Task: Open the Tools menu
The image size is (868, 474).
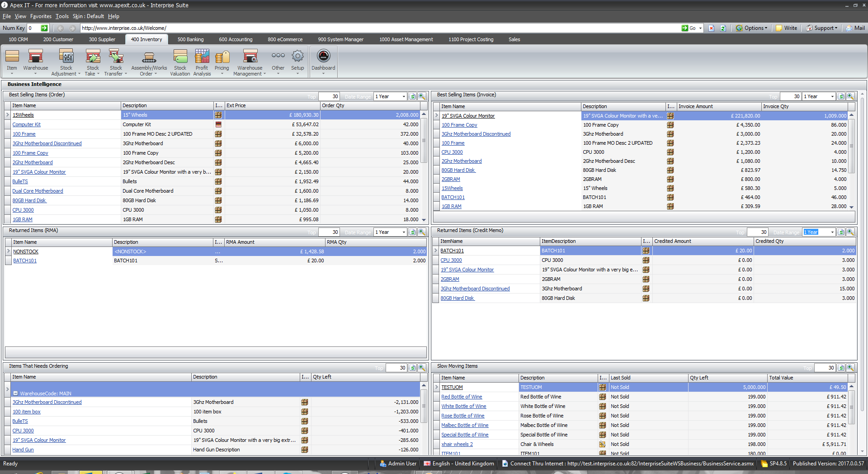Action: click(62, 16)
